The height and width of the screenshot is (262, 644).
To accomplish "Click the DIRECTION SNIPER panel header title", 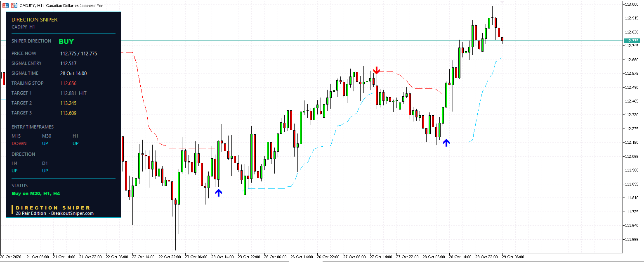I will click(35, 19).
